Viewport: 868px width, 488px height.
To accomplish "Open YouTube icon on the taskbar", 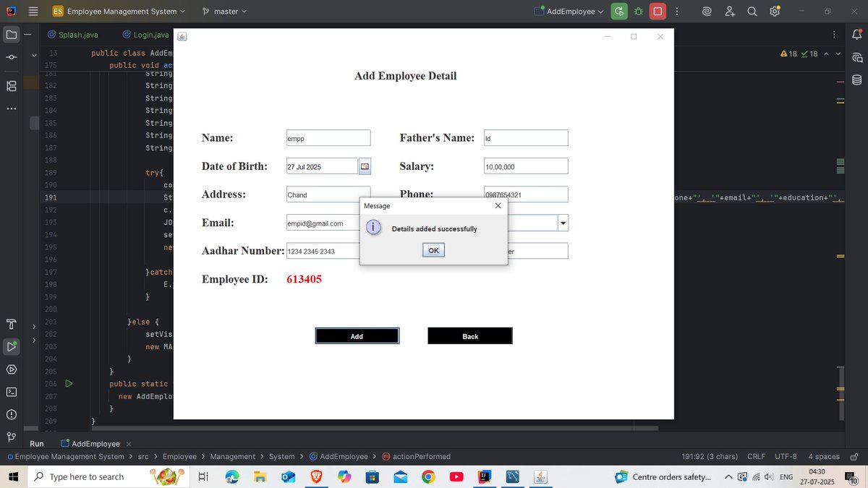I will (456, 477).
